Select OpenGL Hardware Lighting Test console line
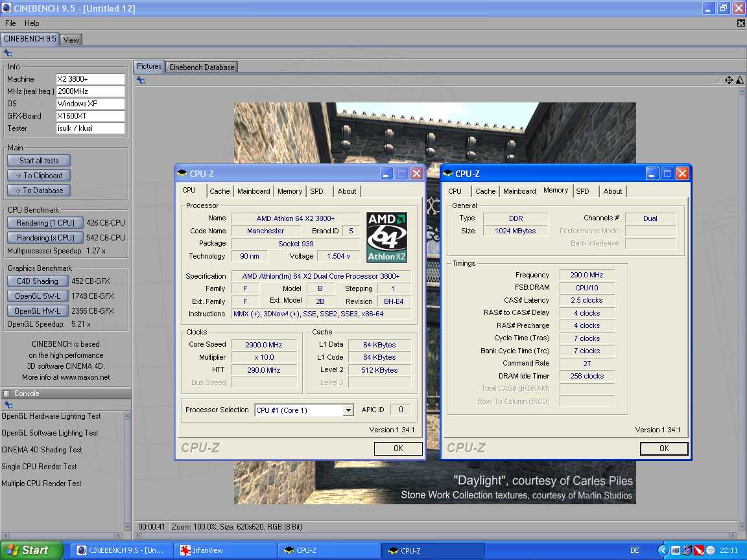 51,415
